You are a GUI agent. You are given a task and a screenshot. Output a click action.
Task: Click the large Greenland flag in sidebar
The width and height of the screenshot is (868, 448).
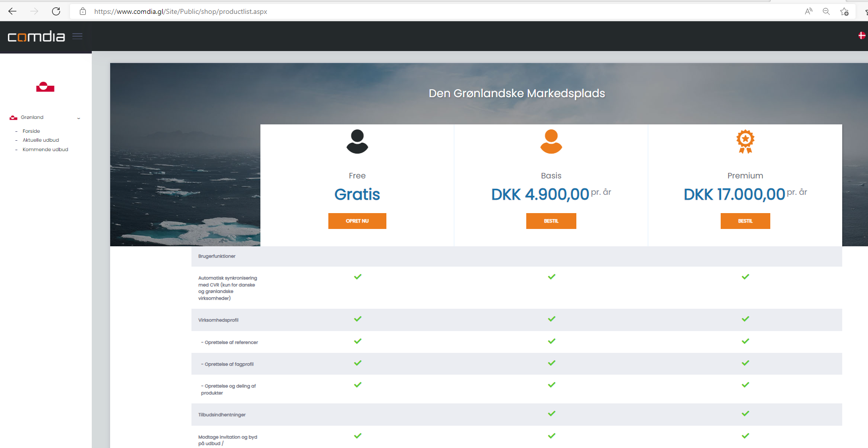click(45, 87)
